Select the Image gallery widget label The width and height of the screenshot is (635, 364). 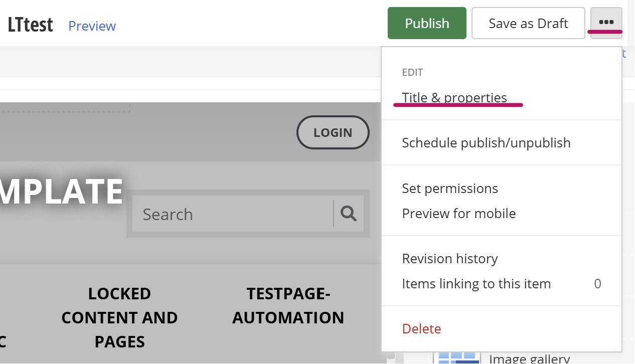coord(529,358)
